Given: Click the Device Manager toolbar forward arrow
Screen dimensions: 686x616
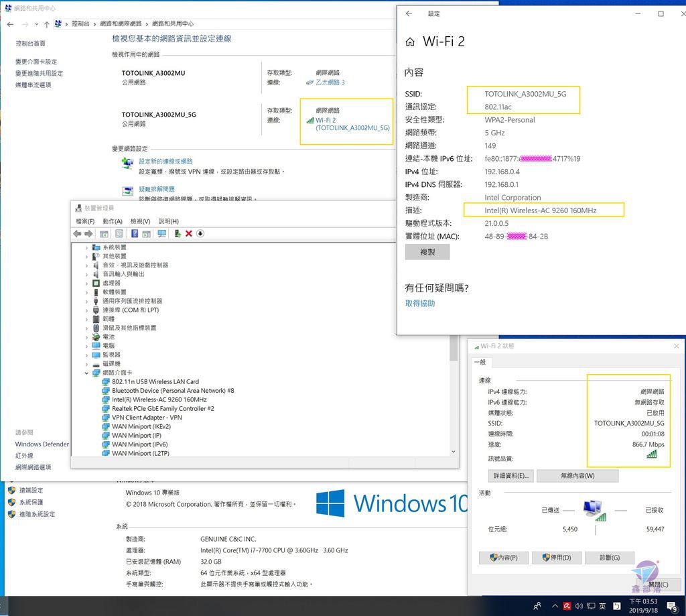Looking at the screenshot, I should tap(88, 234).
